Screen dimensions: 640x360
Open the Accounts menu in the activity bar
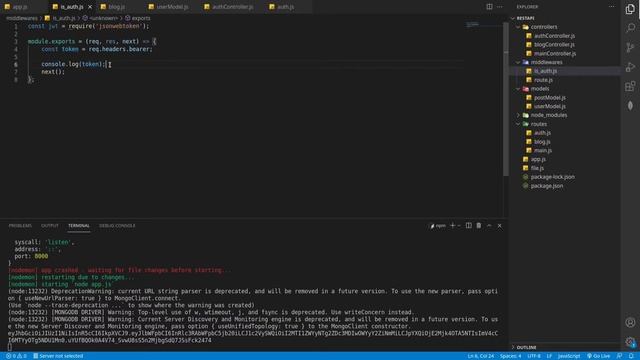pos(630,322)
